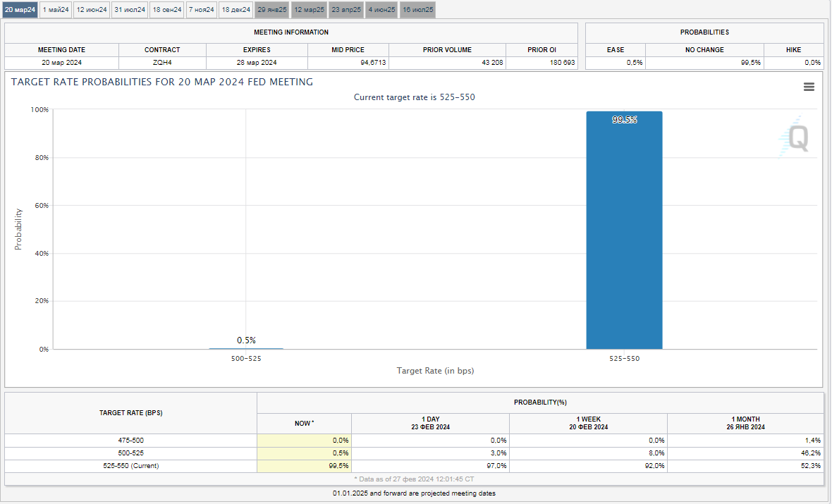Click the Q watermark logo on chart

796,137
